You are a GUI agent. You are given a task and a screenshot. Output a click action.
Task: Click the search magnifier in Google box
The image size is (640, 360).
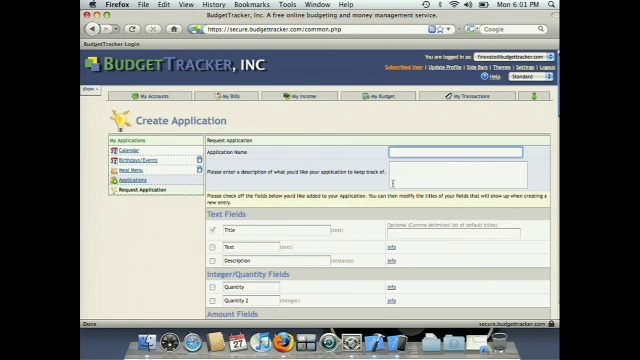[x=541, y=29]
